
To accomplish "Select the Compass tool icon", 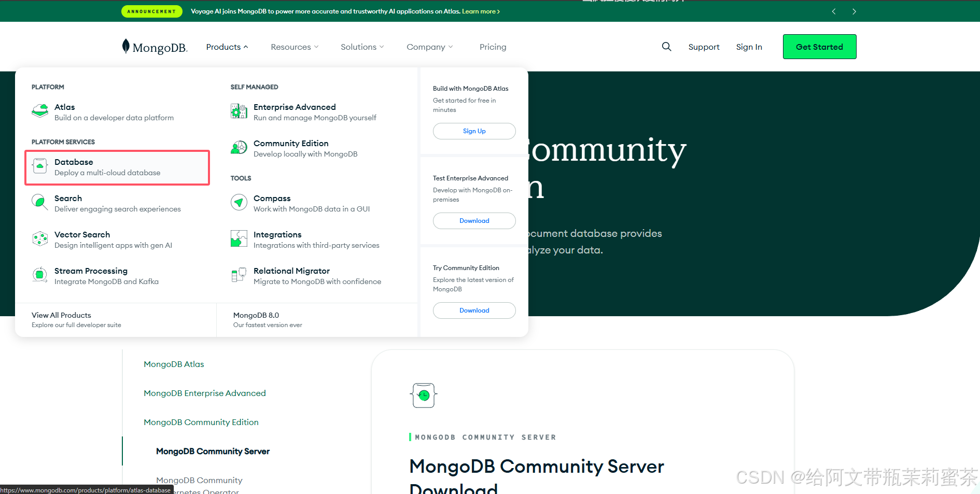I will click(x=239, y=203).
